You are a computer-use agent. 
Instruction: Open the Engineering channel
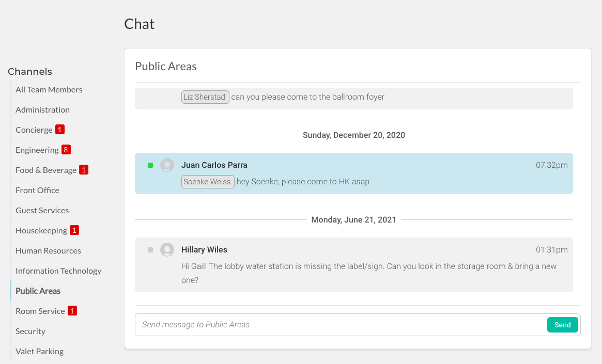(37, 150)
